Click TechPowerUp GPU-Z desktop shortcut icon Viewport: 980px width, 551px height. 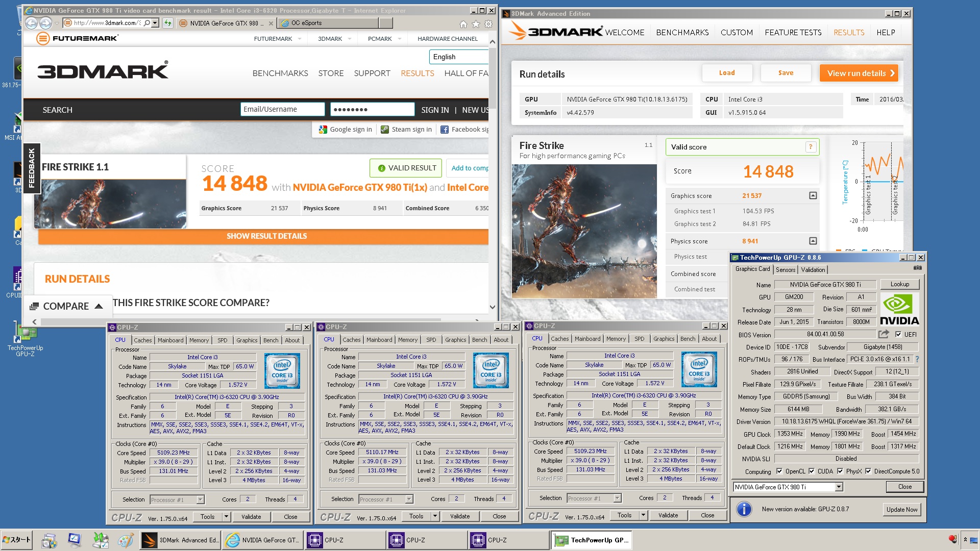click(x=25, y=338)
